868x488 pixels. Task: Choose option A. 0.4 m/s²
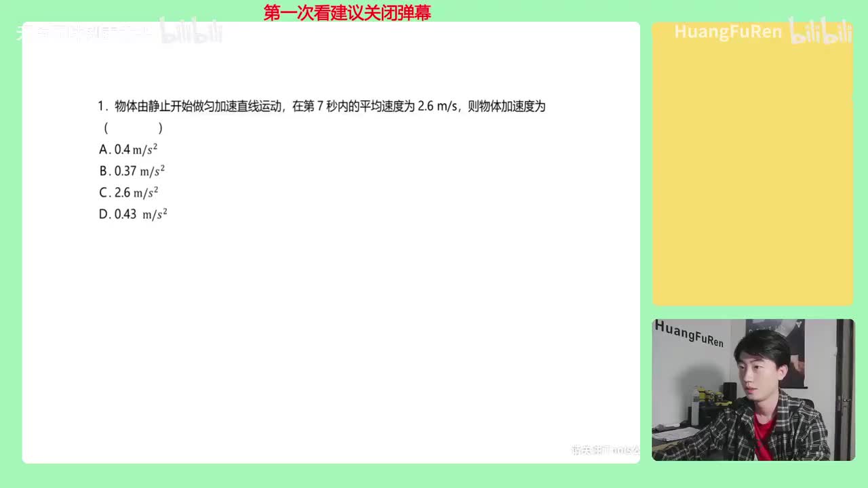128,149
